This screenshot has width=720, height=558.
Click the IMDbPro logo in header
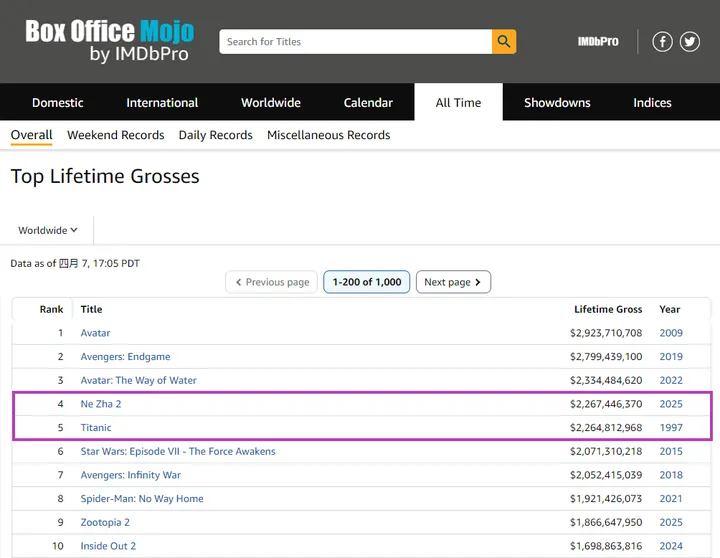598,42
